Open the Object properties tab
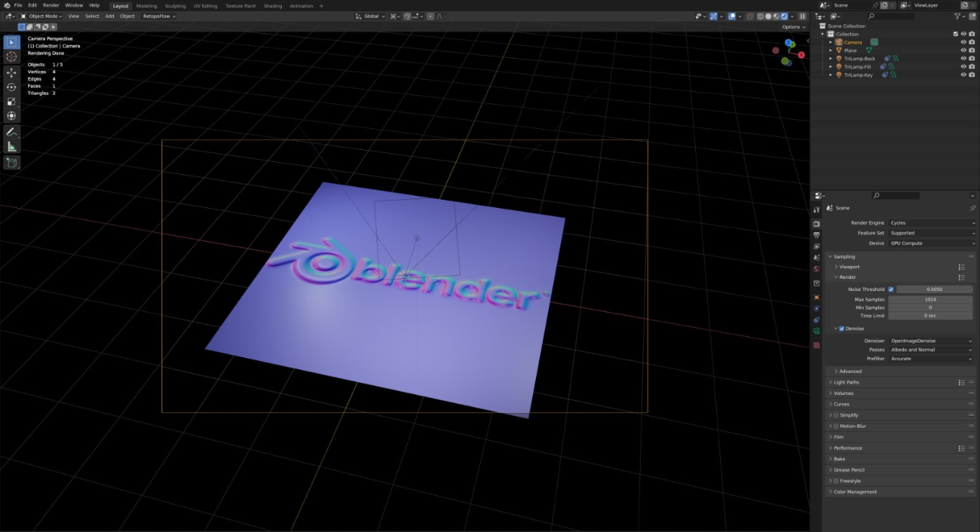 point(816,297)
